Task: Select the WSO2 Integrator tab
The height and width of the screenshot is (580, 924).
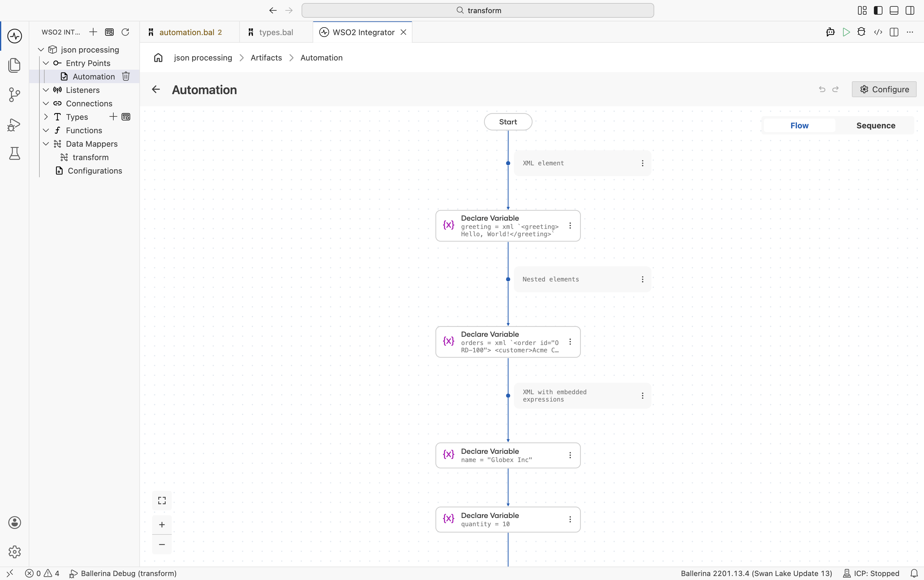Action: (363, 32)
